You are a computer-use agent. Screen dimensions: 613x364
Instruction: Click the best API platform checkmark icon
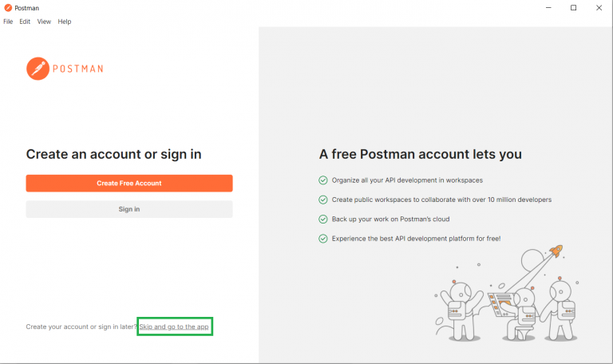(323, 238)
